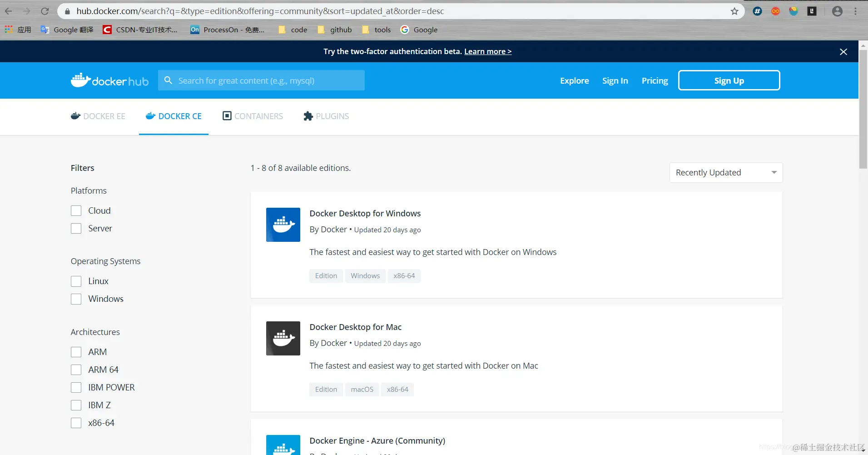This screenshot has width=868, height=455.
Task: Open the apps grid bookmark
Action: (x=18, y=30)
